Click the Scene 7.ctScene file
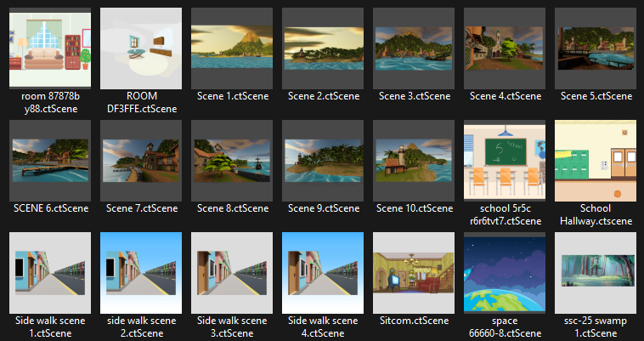 tap(141, 160)
